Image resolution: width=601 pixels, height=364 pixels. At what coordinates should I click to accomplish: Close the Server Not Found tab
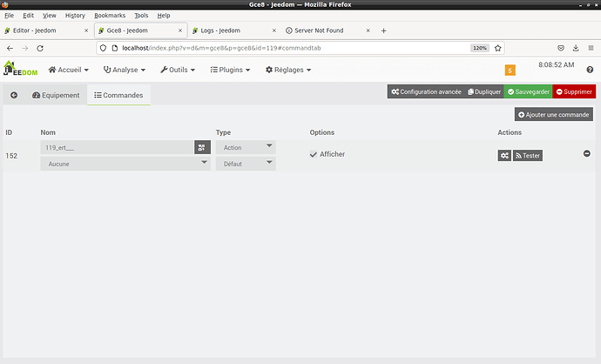[368, 30]
